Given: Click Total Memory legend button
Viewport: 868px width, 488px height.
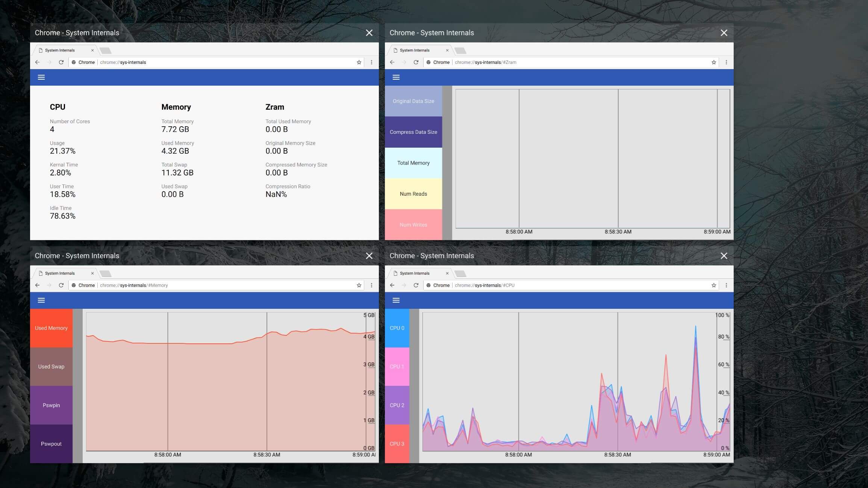Looking at the screenshot, I should pos(413,163).
